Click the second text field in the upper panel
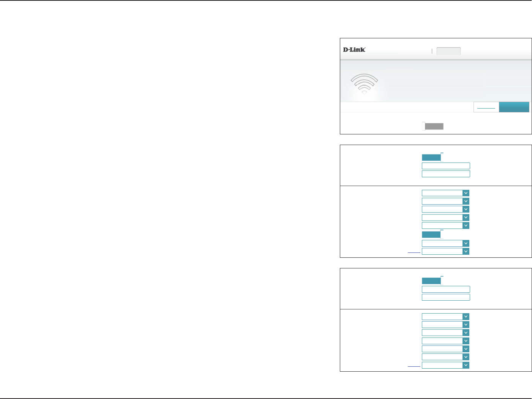The image size is (532, 399). [x=445, y=174]
